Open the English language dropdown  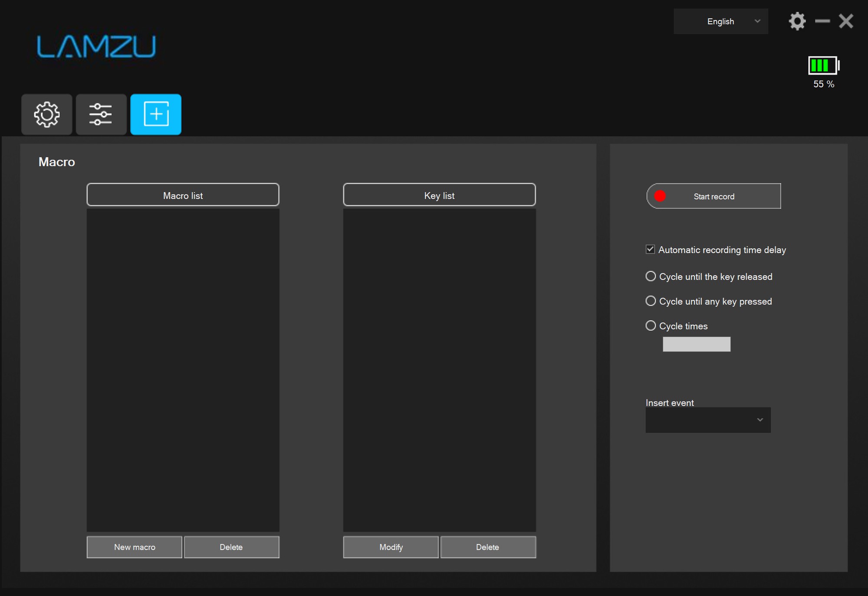coord(720,21)
